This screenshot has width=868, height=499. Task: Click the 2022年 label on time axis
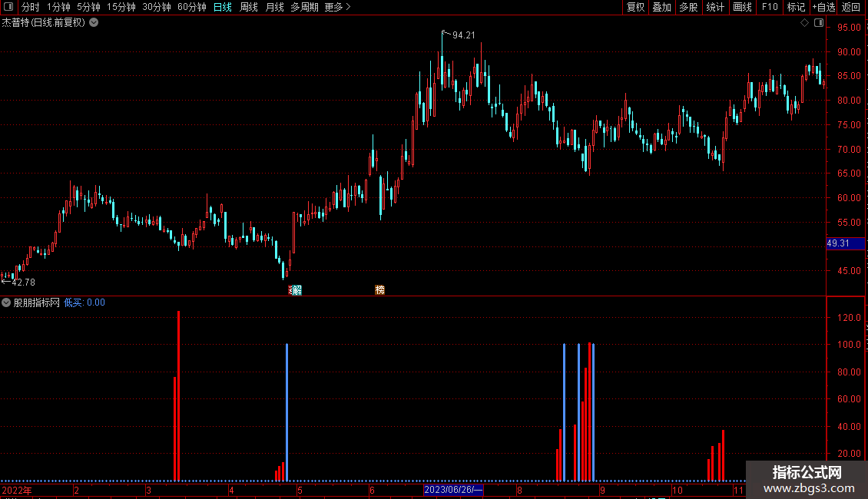[17, 490]
